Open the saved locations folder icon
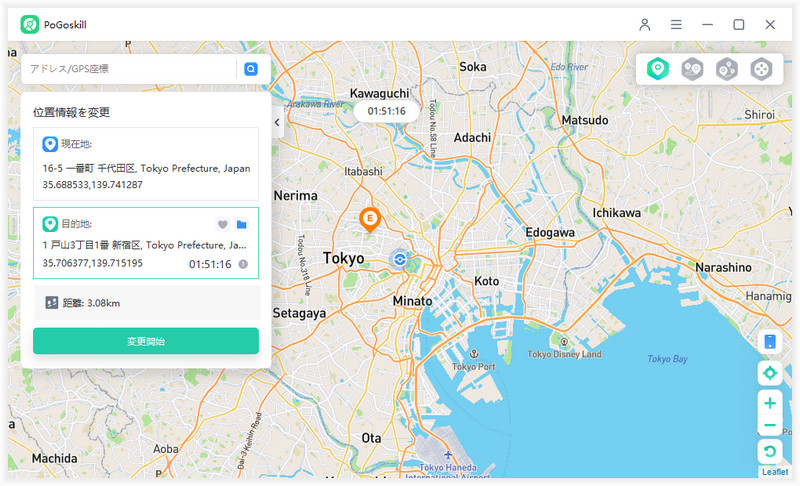The height and width of the screenshot is (486, 800). (241, 224)
